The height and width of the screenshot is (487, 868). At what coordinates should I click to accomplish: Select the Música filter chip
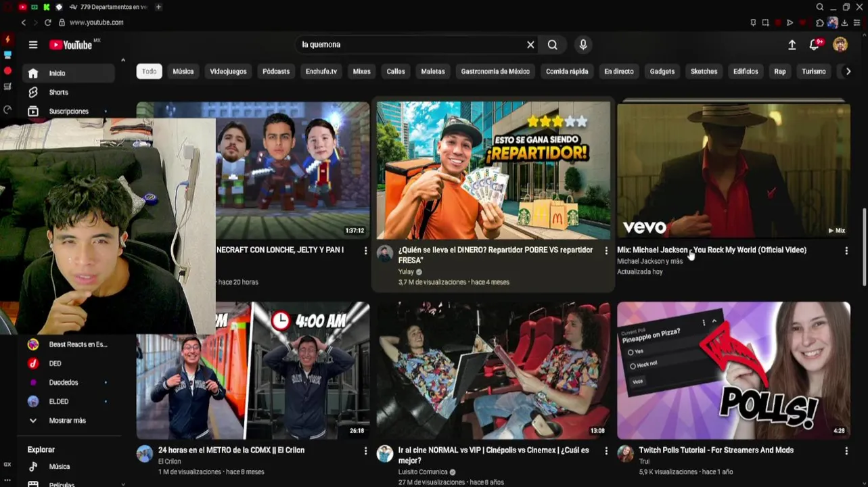click(183, 71)
